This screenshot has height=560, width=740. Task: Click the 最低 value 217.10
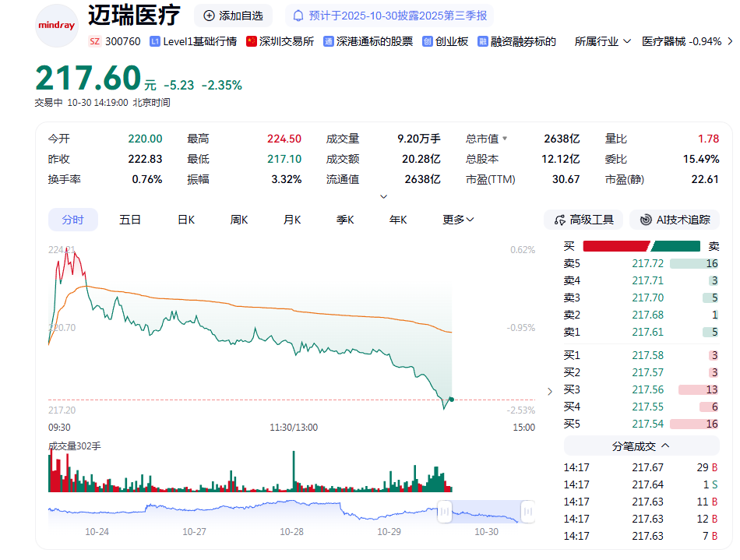284,159
